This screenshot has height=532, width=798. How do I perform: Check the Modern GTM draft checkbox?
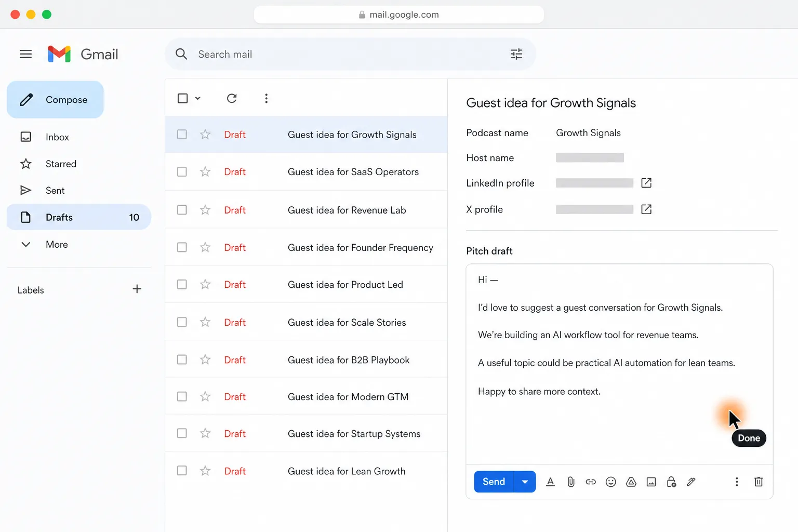click(182, 396)
